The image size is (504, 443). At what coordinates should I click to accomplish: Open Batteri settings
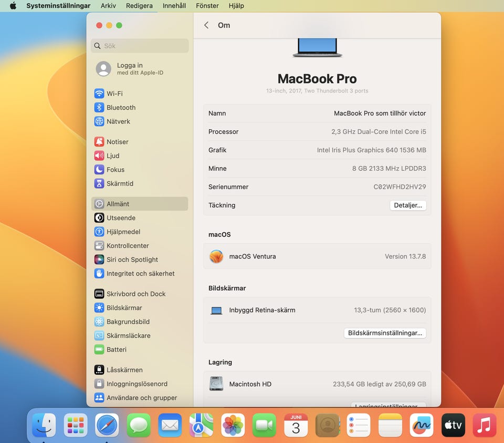(140, 349)
